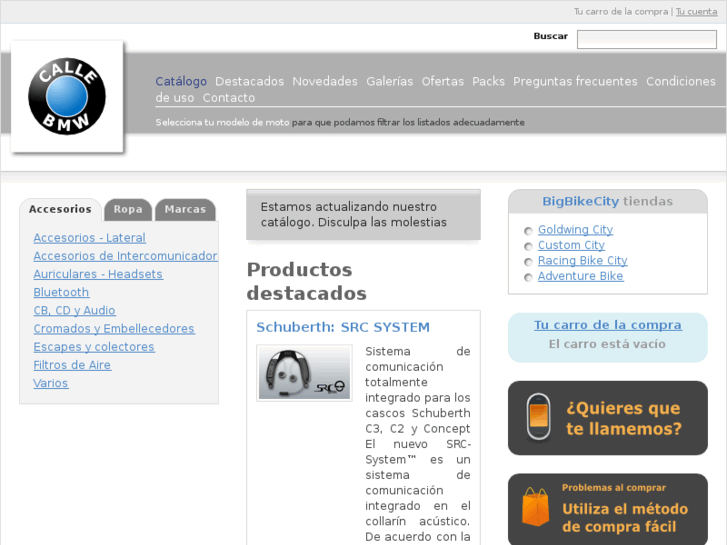Click the ¿Quieres que te llamemos? banner
The image size is (727, 545).
click(x=608, y=418)
